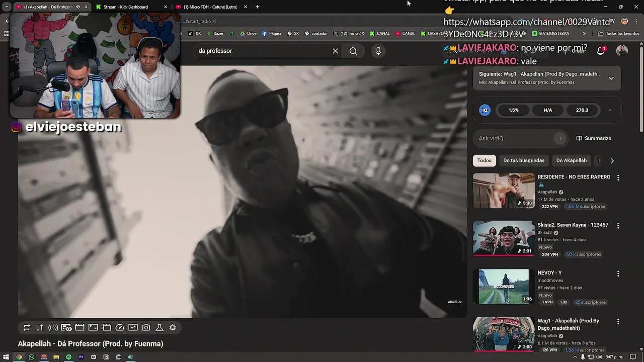Mute the Akapellah tab speaker icon
This screenshot has width=644, height=362.
coord(78,7)
